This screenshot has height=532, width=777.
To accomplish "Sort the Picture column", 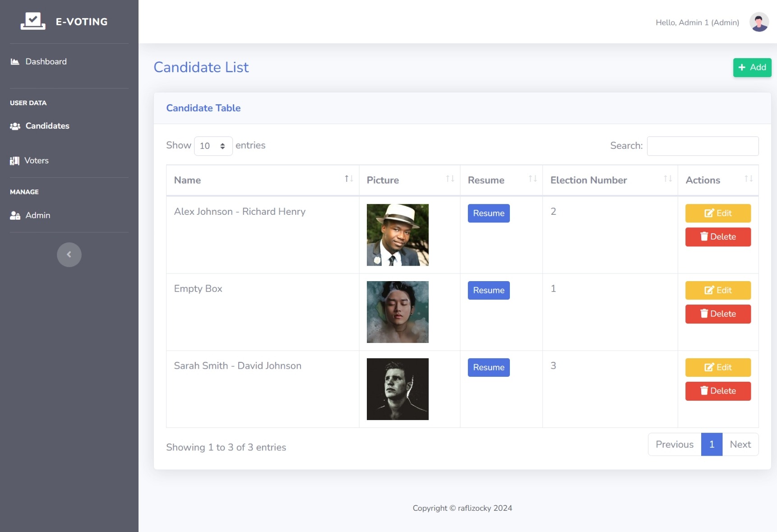I will (450, 179).
